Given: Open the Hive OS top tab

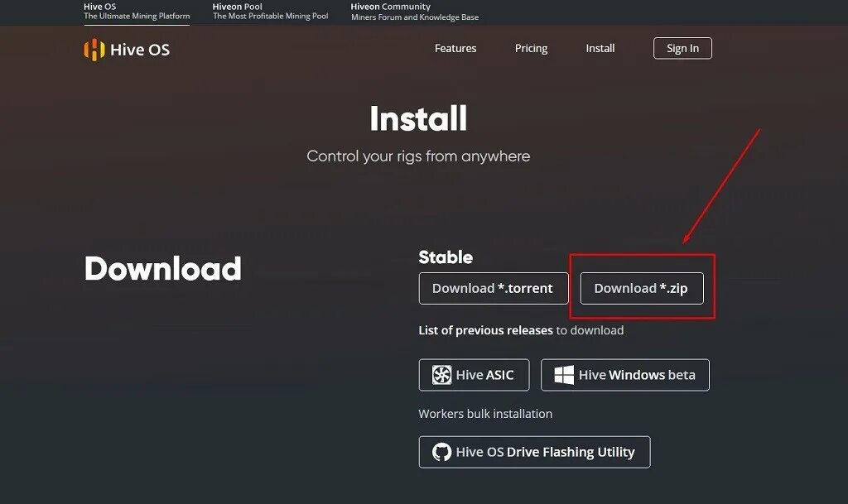Looking at the screenshot, I should (x=137, y=12).
